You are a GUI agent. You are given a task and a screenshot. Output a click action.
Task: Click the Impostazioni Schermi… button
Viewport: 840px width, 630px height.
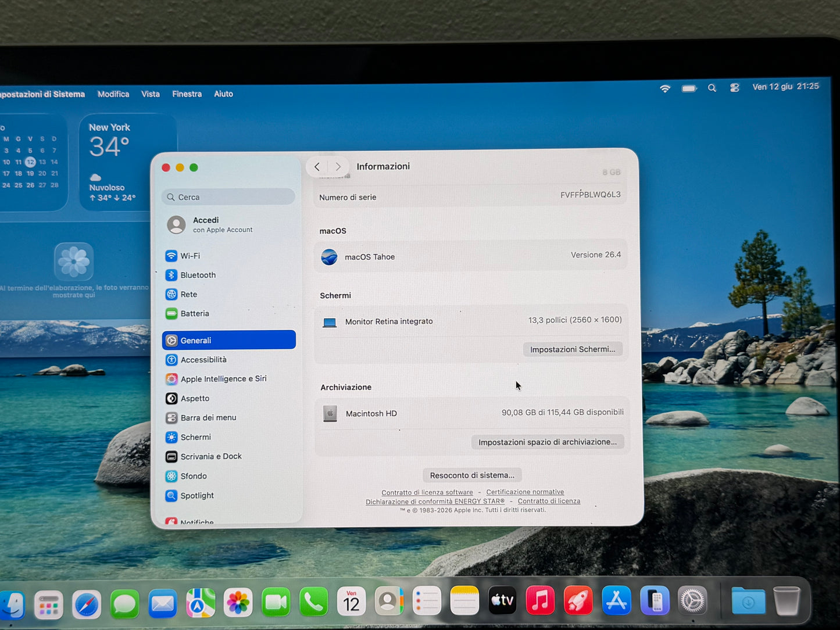(x=573, y=349)
